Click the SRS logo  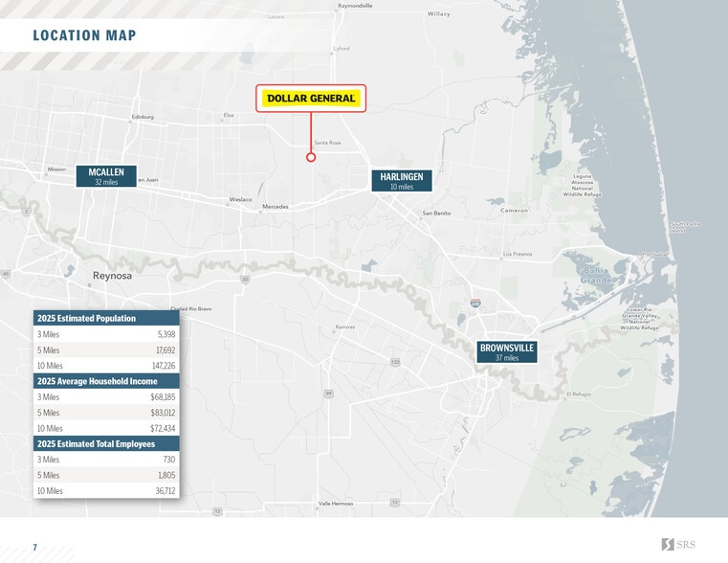(x=680, y=545)
